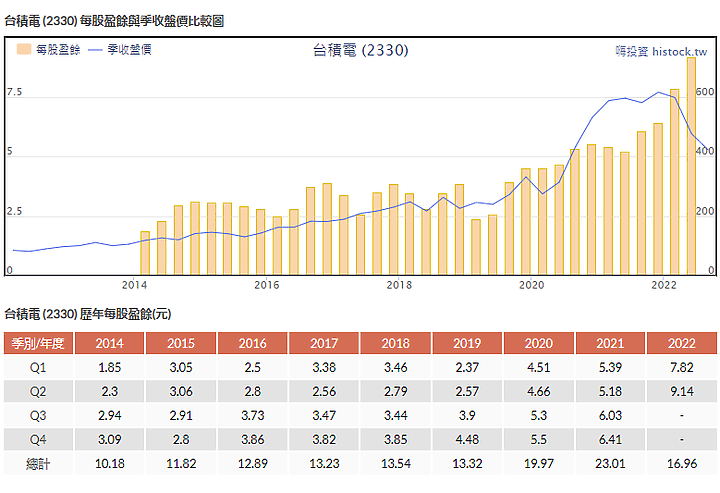The height and width of the screenshot is (493, 720).
Task: Click the 2014 x-axis label
Action: coord(134,285)
